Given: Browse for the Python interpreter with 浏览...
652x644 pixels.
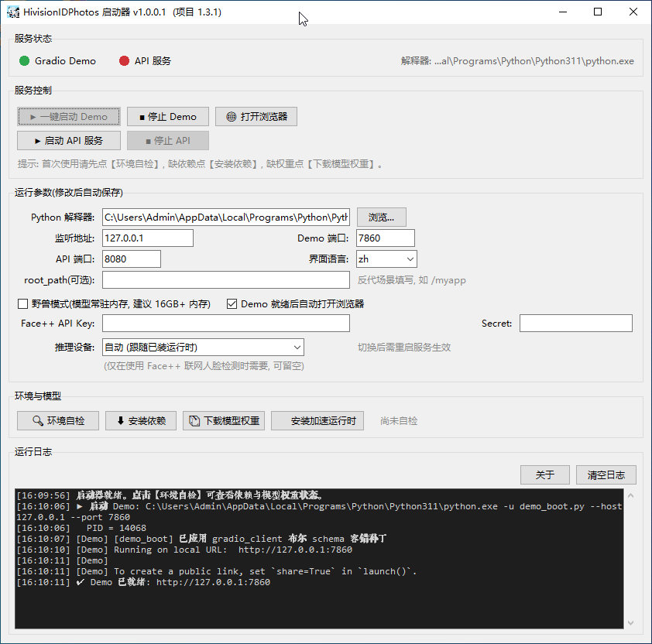Looking at the screenshot, I should pyautogui.click(x=381, y=217).
